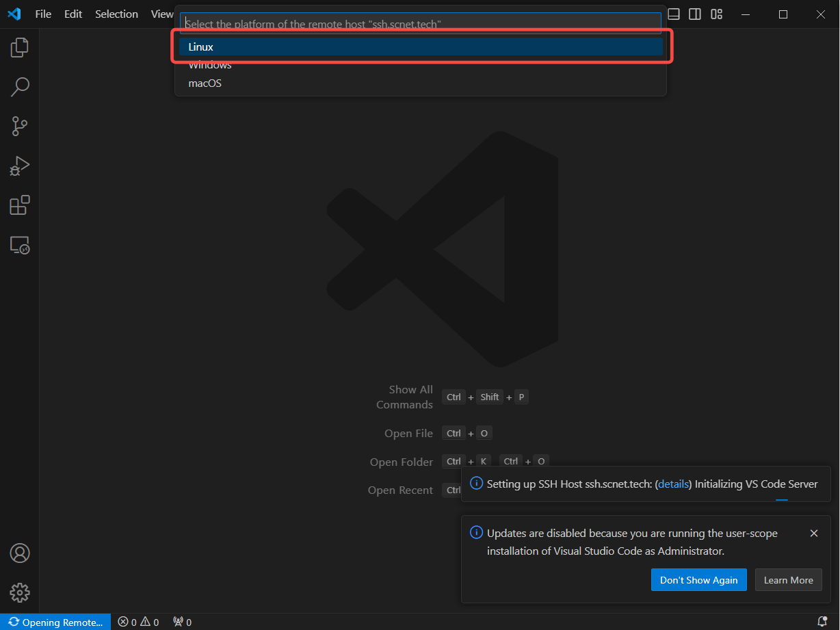This screenshot has height=630, width=840.
Task: Toggle the panel layout control
Action: [x=673, y=14]
